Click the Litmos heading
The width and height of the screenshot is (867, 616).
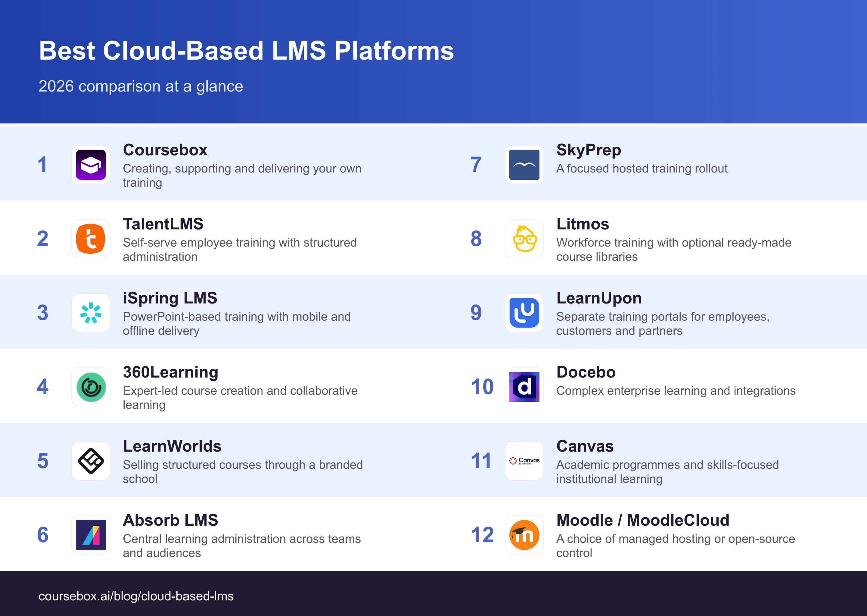coord(583,224)
